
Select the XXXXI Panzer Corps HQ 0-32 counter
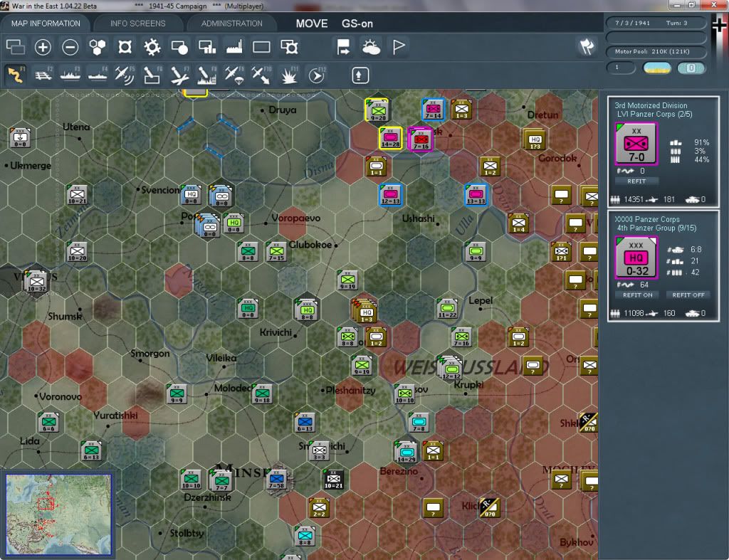636,258
